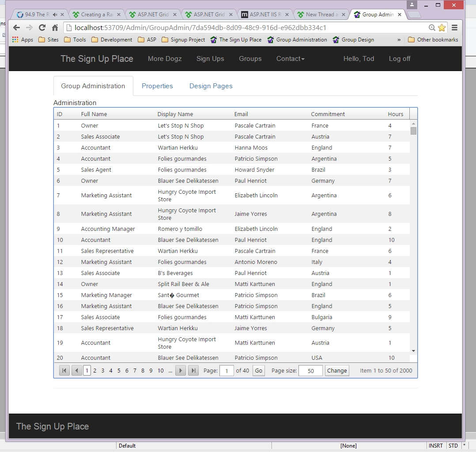Open More Dogz in navbar
The height and width of the screenshot is (452, 476).
click(x=165, y=59)
